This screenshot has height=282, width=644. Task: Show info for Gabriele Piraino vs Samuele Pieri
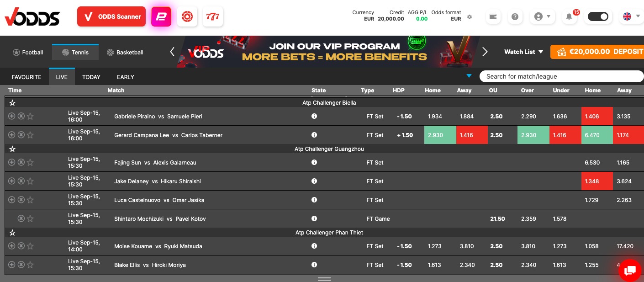[314, 116]
